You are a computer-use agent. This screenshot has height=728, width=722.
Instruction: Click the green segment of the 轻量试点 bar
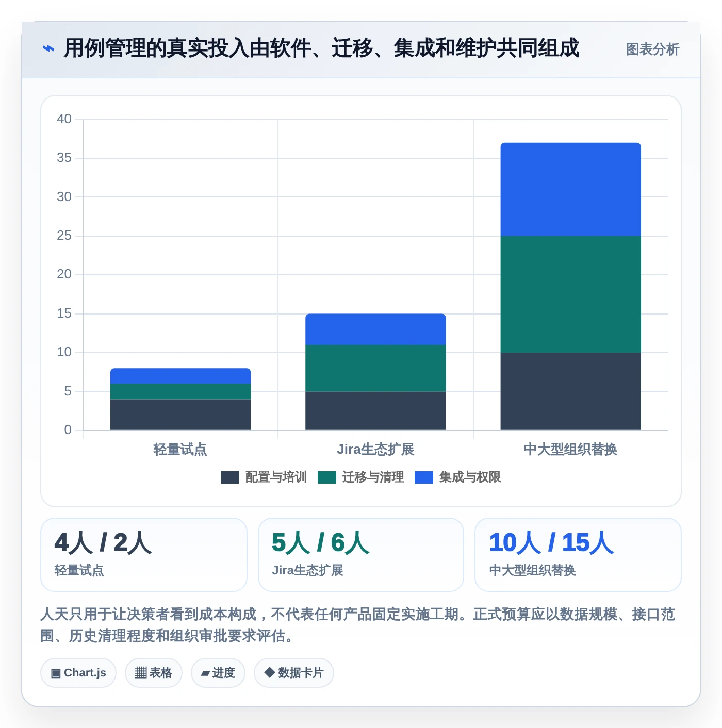(180, 391)
